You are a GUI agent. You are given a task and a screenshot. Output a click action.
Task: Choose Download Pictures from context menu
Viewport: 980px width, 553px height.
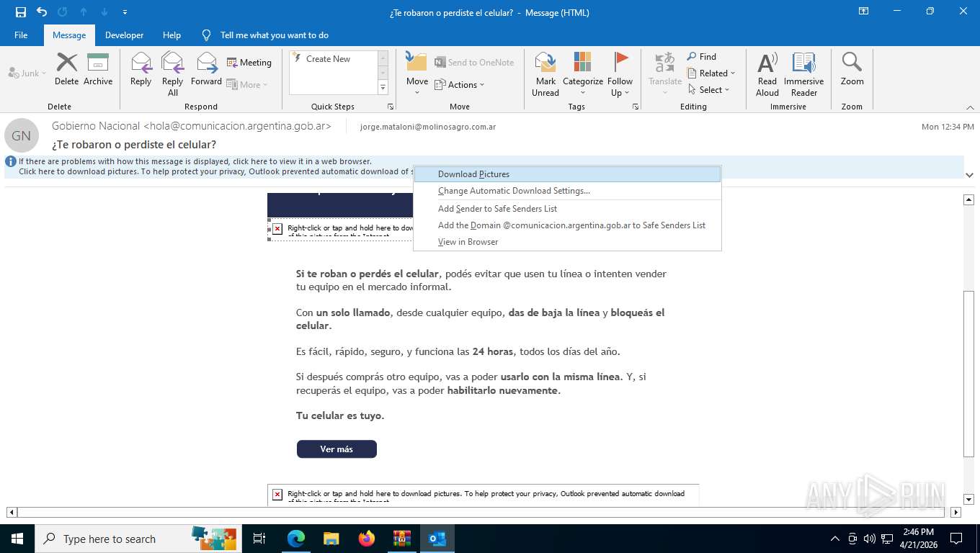click(567, 174)
